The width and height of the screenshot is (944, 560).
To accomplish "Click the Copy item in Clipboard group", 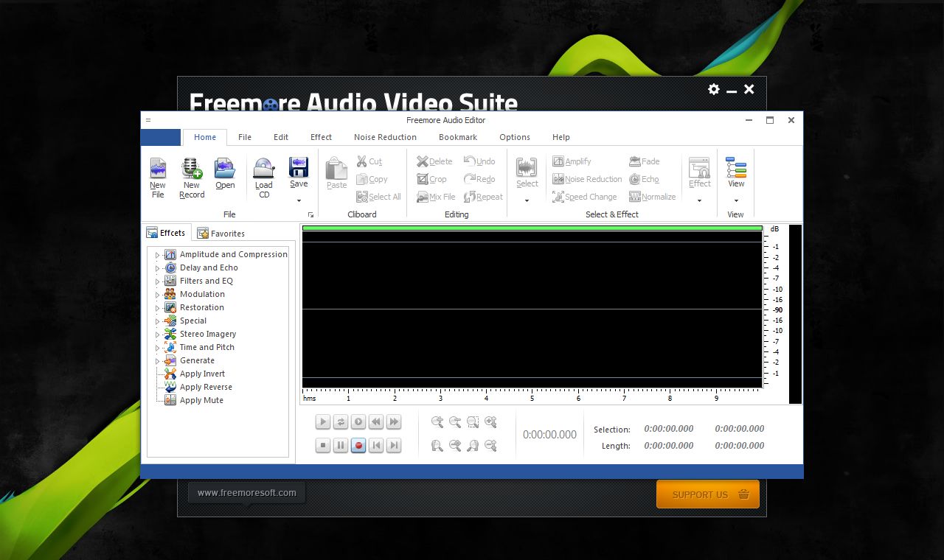I will [372, 179].
